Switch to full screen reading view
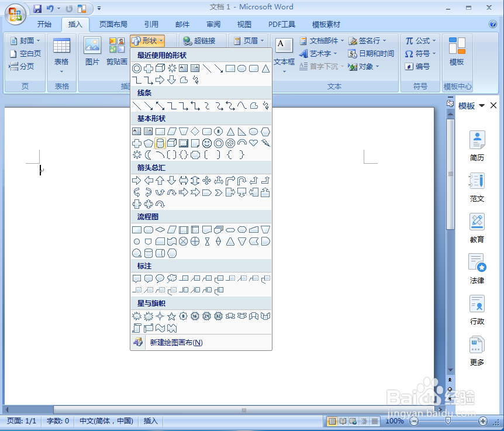Viewport: 504px width, 431px height. [x=343, y=421]
